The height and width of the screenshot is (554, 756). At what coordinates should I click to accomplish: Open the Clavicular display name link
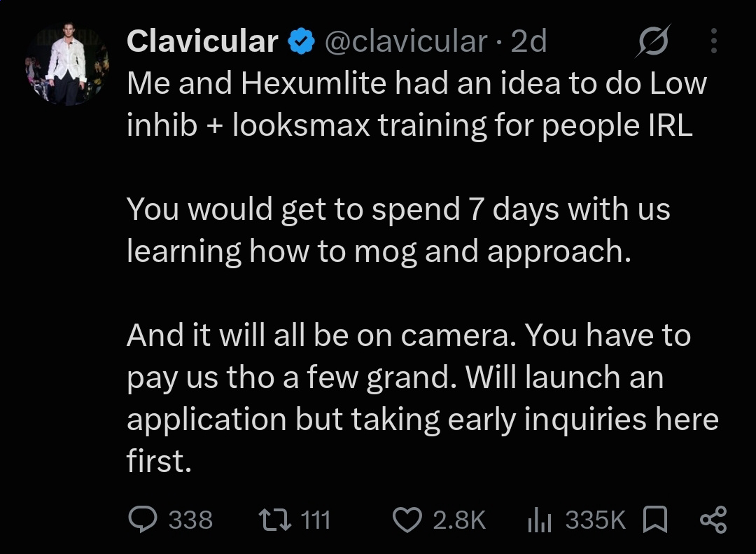coord(202,41)
